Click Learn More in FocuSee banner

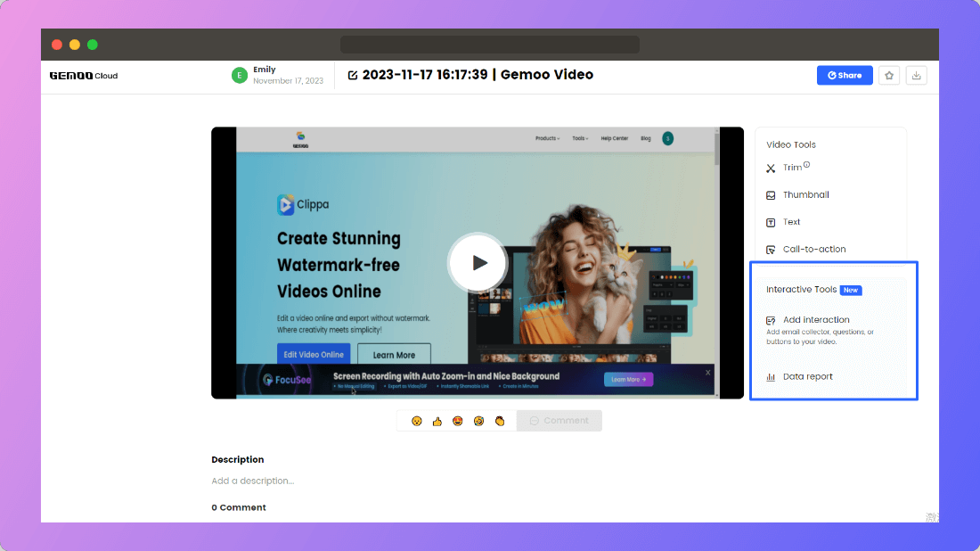(x=628, y=380)
